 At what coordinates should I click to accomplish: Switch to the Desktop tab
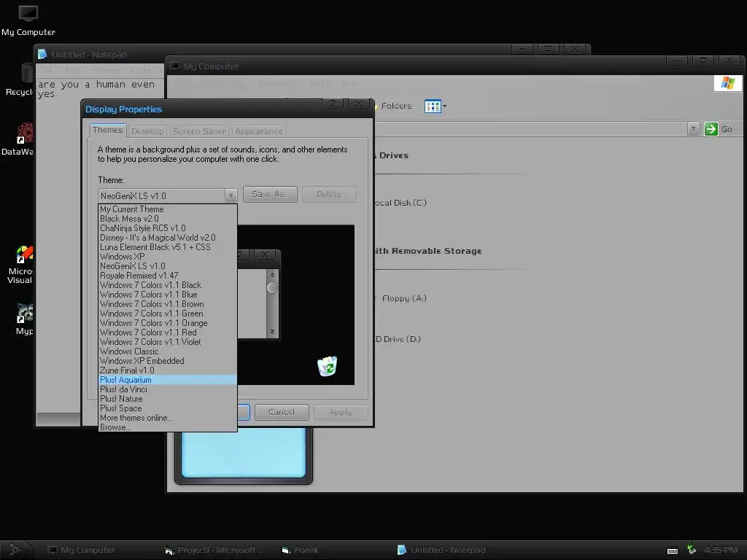(147, 131)
